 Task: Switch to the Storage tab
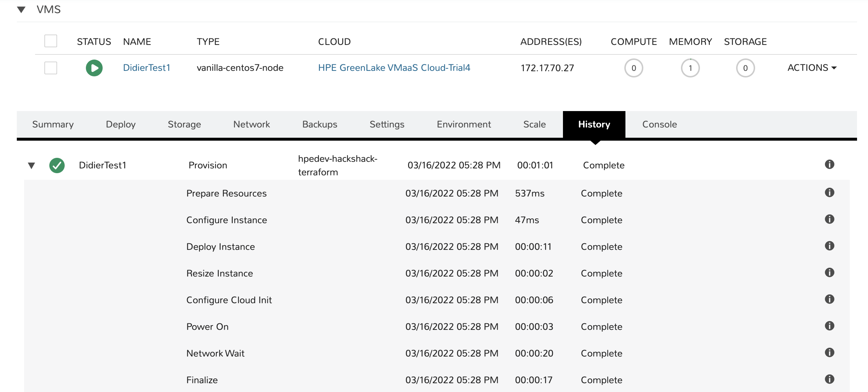pyautogui.click(x=184, y=125)
